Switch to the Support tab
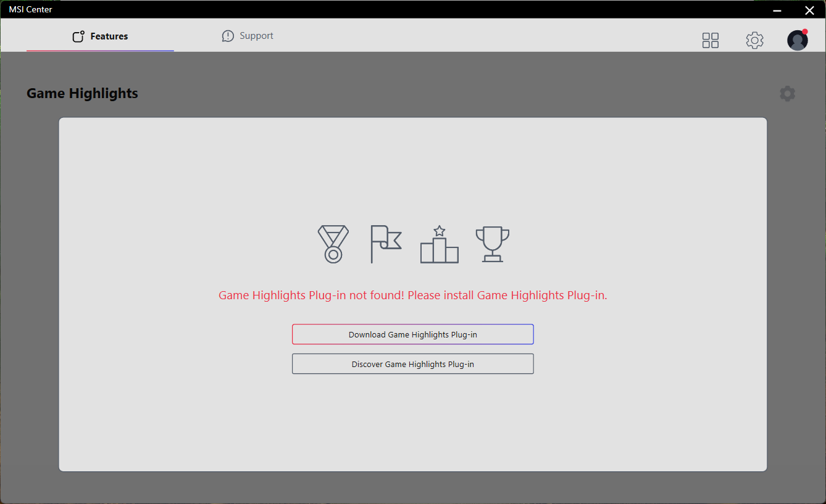Image resolution: width=826 pixels, height=504 pixels. pos(248,36)
